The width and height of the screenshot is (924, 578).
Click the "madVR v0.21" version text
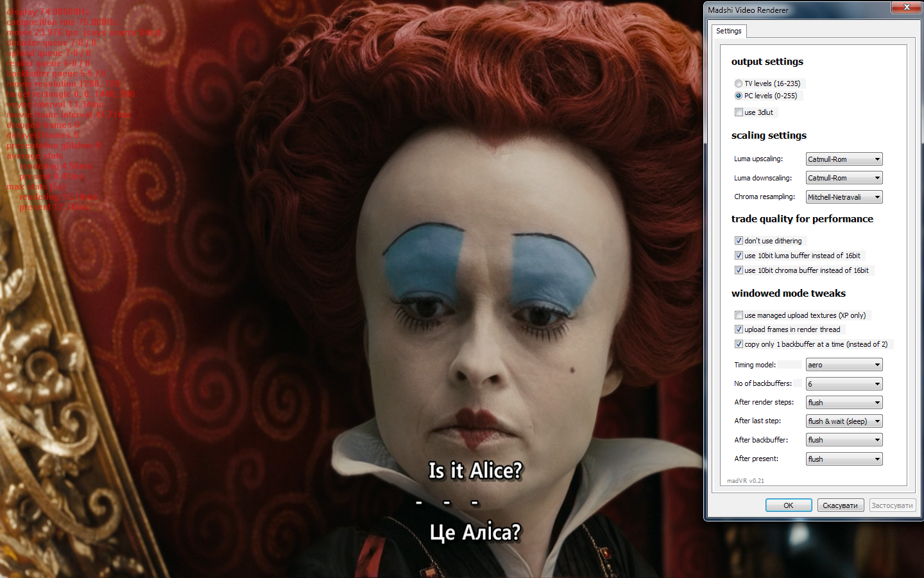[x=746, y=480]
